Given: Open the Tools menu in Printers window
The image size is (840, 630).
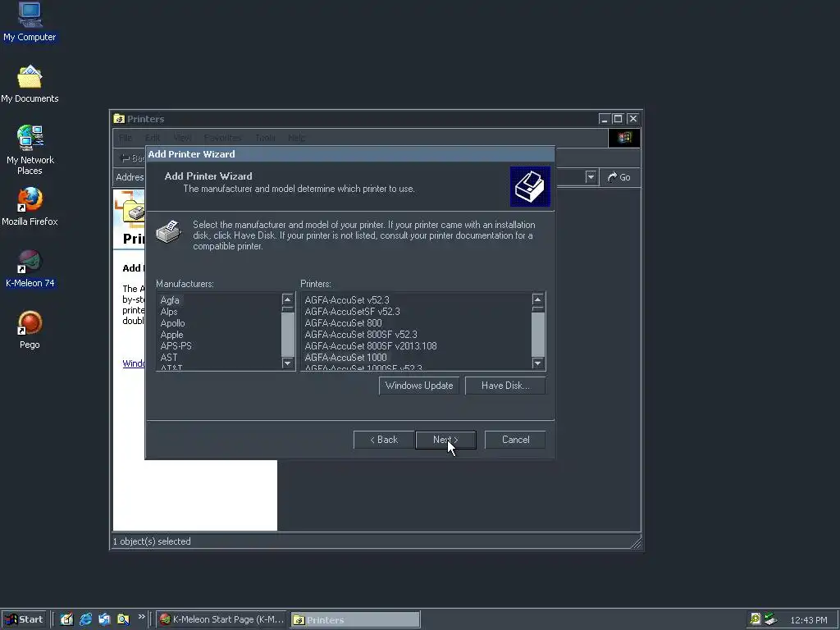Looking at the screenshot, I should (265, 138).
